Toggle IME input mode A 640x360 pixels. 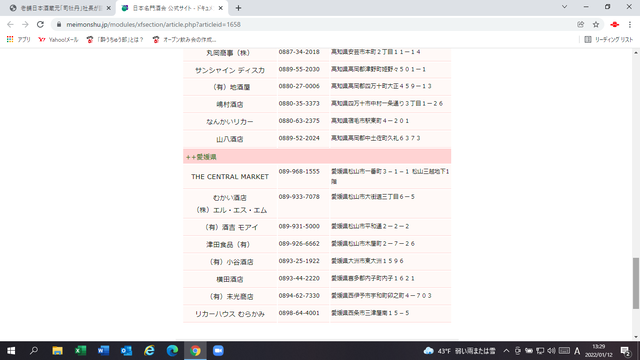pyautogui.click(x=577, y=351)
